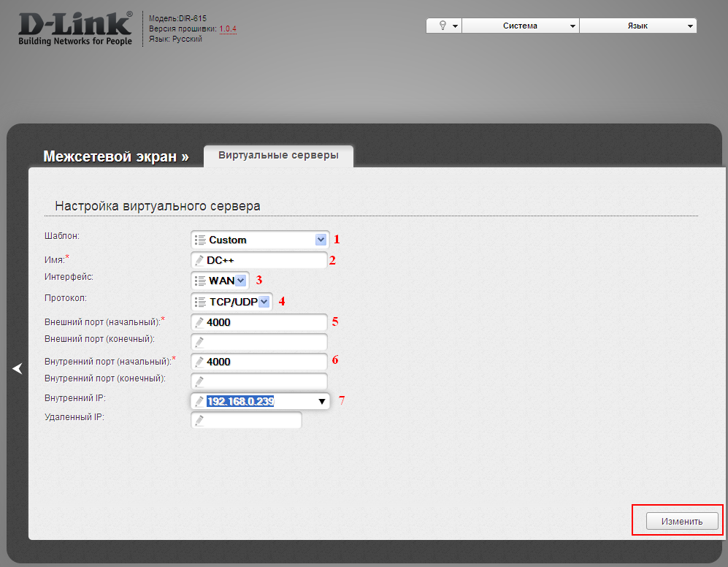Click the Протокол: label

[66, 298]
